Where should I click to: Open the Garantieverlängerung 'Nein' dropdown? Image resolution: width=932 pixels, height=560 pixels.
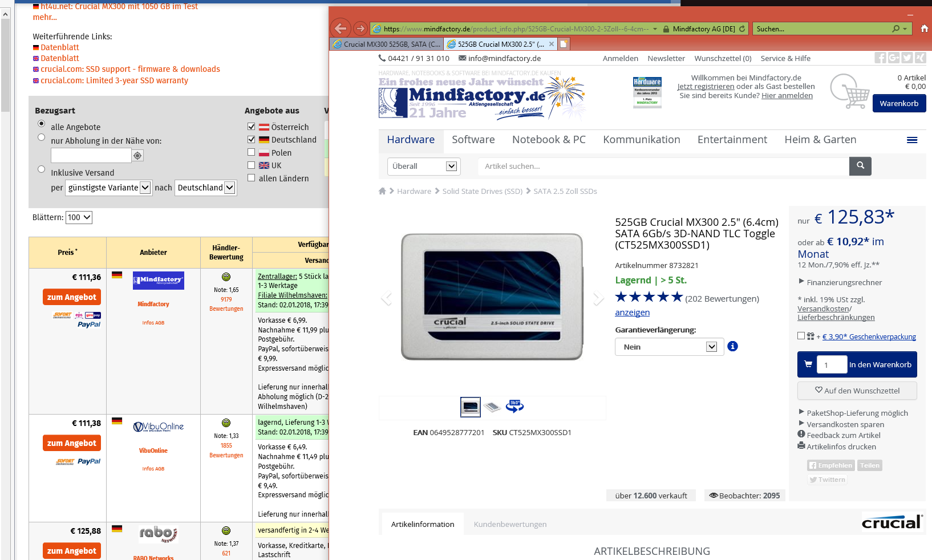tap(670, 347)
